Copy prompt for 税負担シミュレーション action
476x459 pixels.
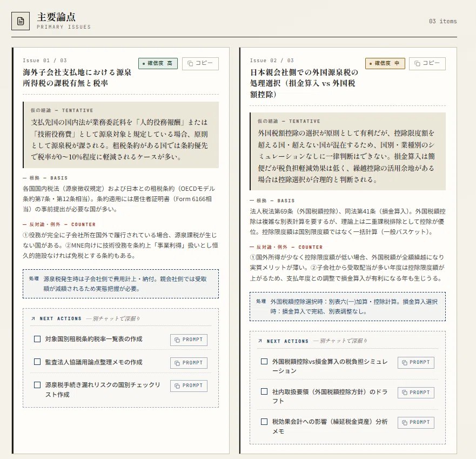point(416,363)
